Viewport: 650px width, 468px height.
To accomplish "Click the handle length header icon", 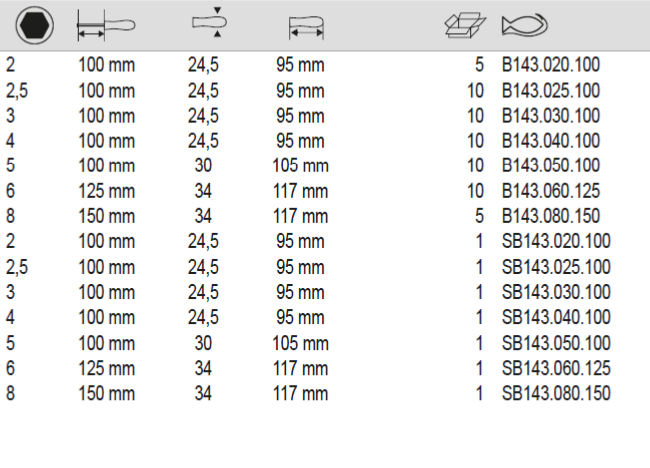I will (x=306, y=27).
